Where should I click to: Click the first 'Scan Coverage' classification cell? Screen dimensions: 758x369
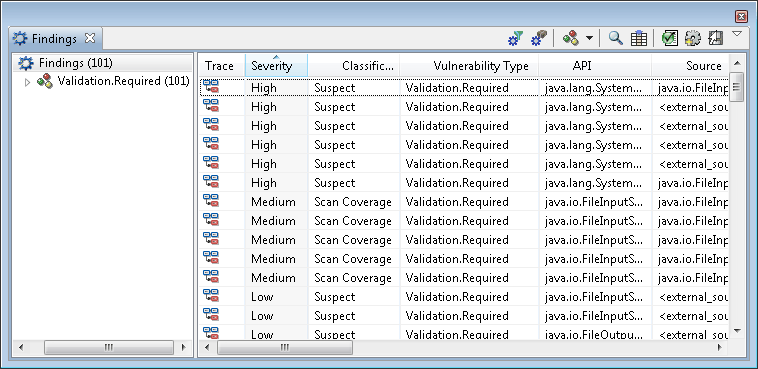click(x=353, y=202)
